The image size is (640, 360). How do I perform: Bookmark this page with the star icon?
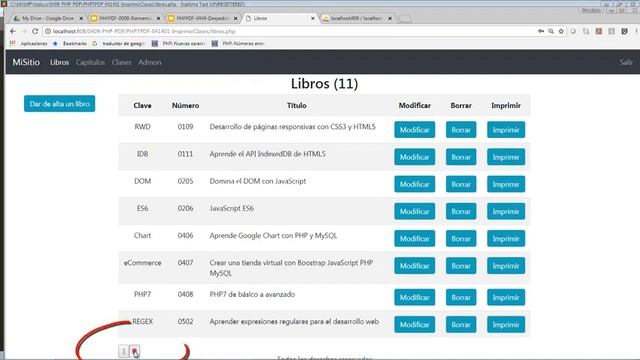[x=561, y=31]
